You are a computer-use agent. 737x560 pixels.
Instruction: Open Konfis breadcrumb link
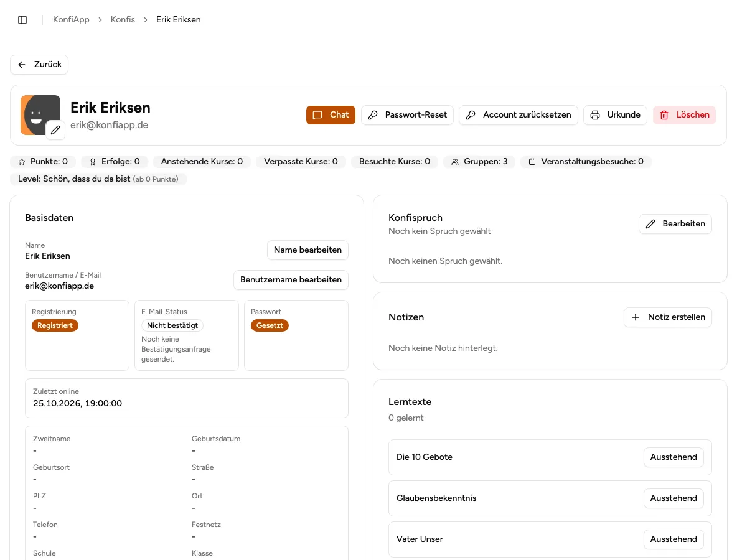pyautogui.click(x=123, y=20)
